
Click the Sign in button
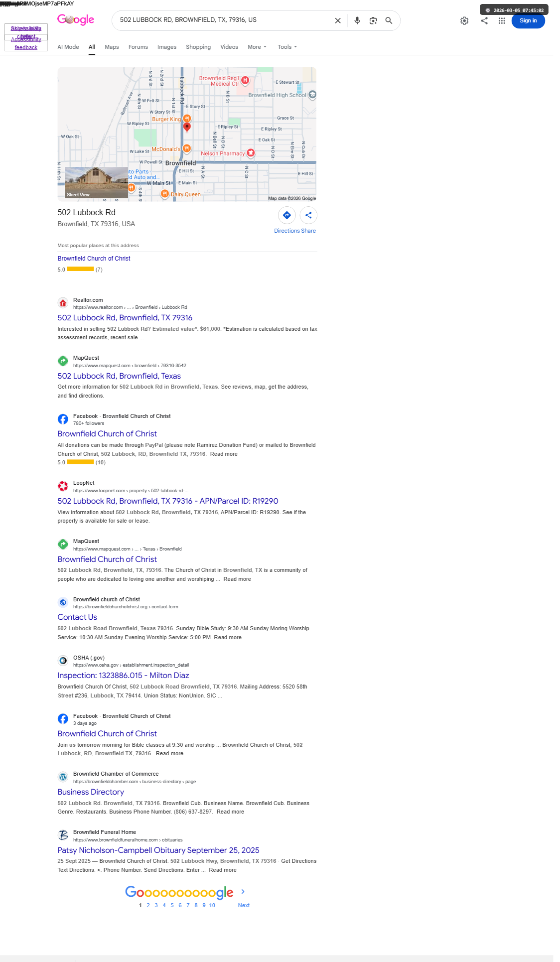[528, 20]
